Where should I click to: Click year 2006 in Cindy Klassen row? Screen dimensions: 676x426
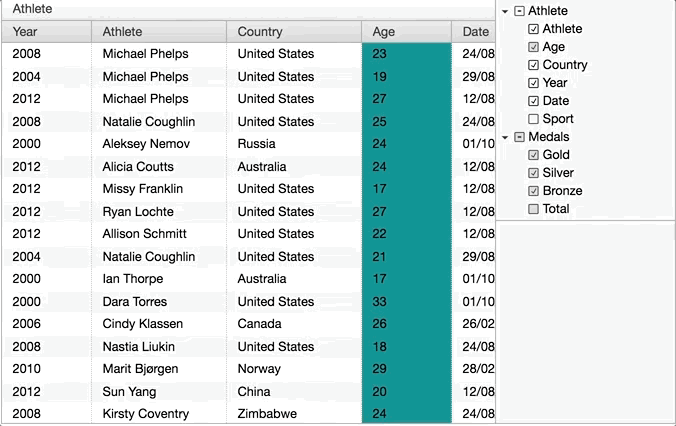[47, 324]
